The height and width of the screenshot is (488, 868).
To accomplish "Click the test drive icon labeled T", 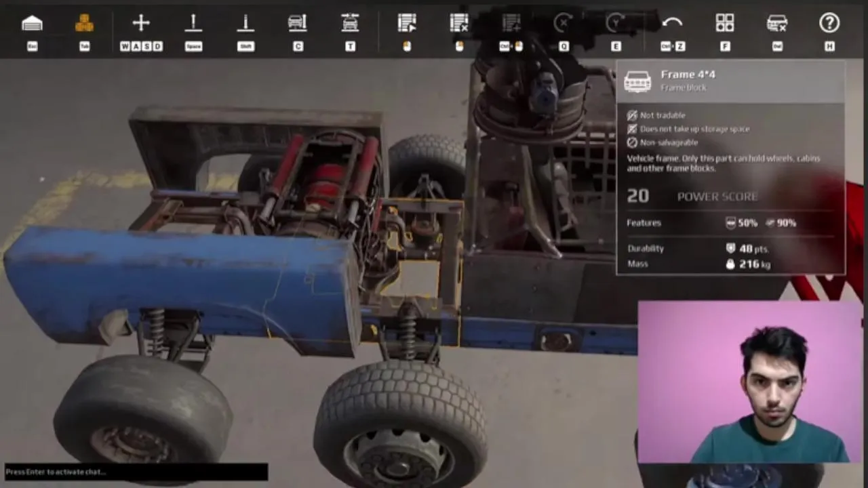I will [x=350, y=24].
